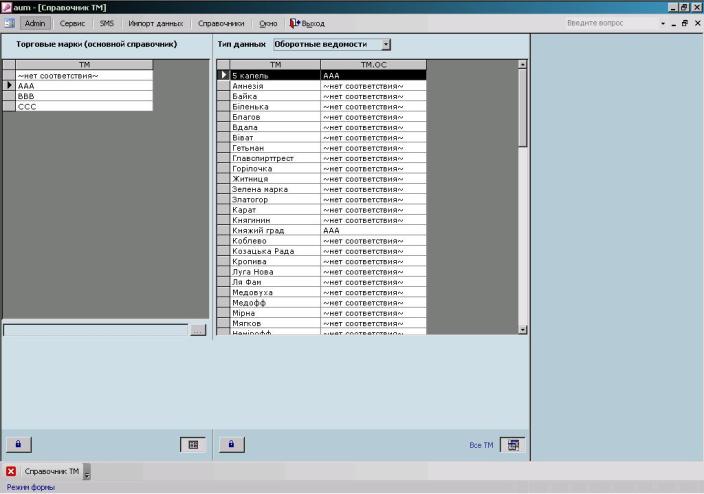Select the Зелена марка cell

point(275,189)
